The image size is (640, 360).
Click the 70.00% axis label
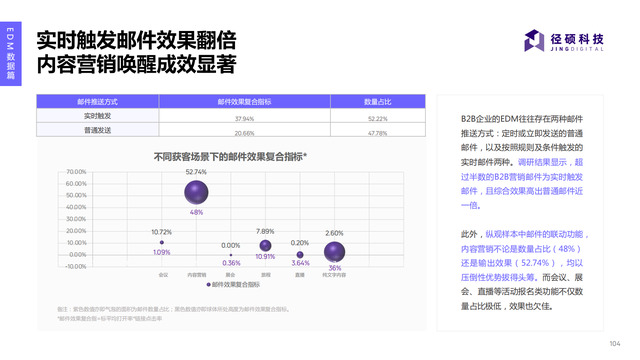(x=76, y=172)
